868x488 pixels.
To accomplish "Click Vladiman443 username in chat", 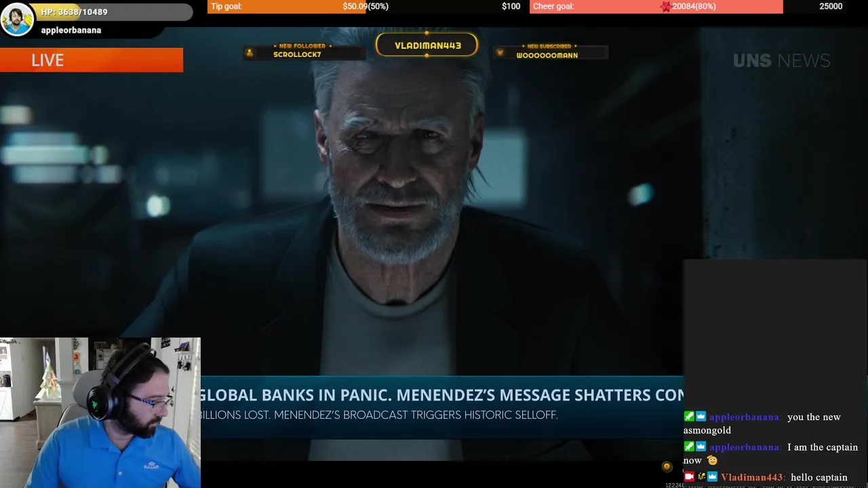I will coord(752,477).
